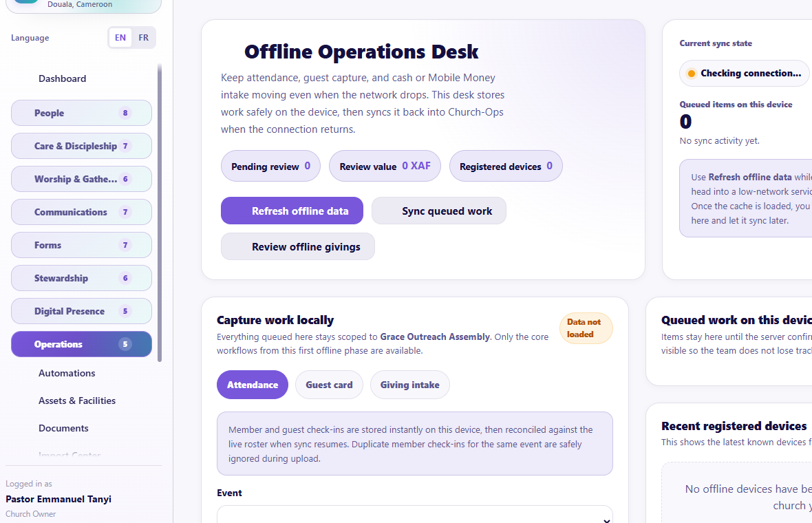Collapse the Operations group
812x523 pixels.
[x=81, y=344]
